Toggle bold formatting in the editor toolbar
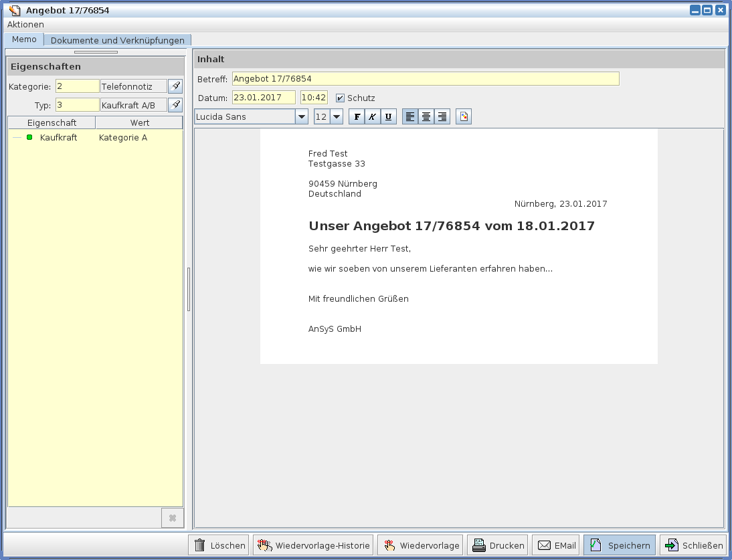The height and width of the screenshot is (560, 732). coord(357,116)
